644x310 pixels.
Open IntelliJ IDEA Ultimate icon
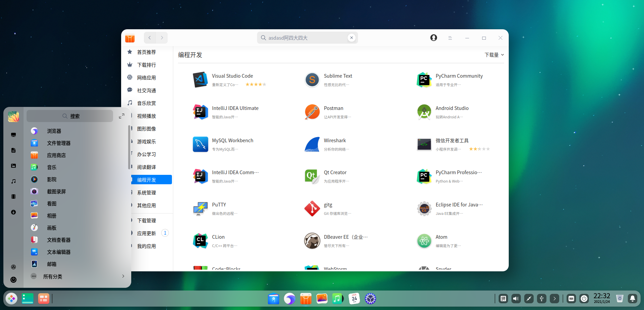pyautogui.click(x=200, y=112)
